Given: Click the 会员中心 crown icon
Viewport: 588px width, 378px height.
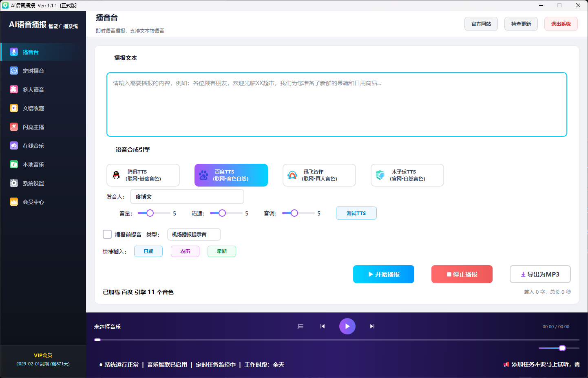Looking at the screenshot, I should click(14, 202).
